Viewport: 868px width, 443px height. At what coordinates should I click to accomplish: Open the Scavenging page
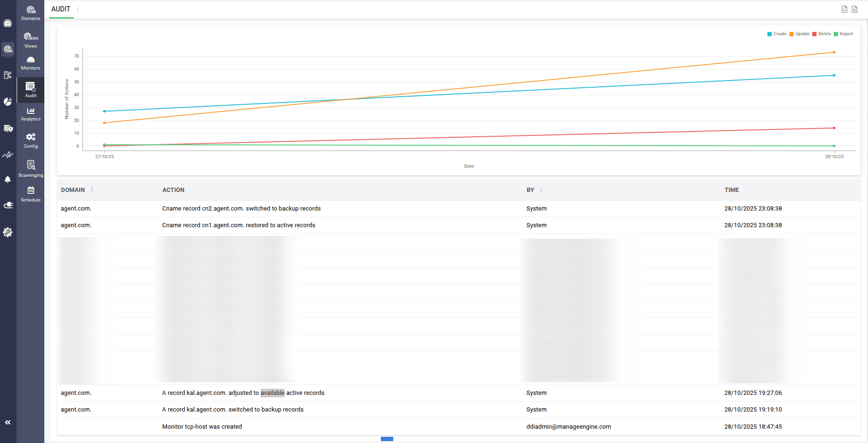(x=31, y=169)
